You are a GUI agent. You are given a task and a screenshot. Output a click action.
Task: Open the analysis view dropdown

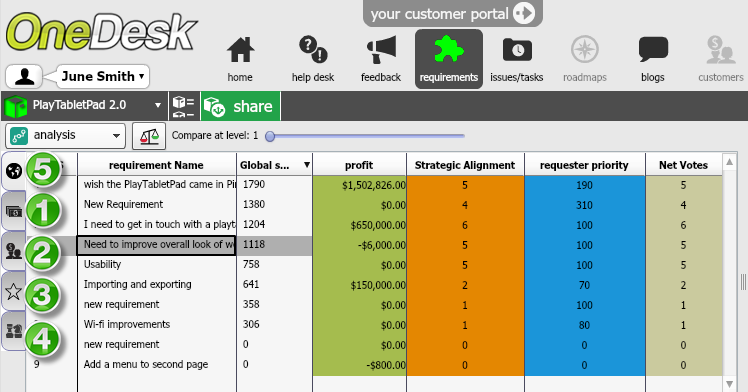pos(65,136)
